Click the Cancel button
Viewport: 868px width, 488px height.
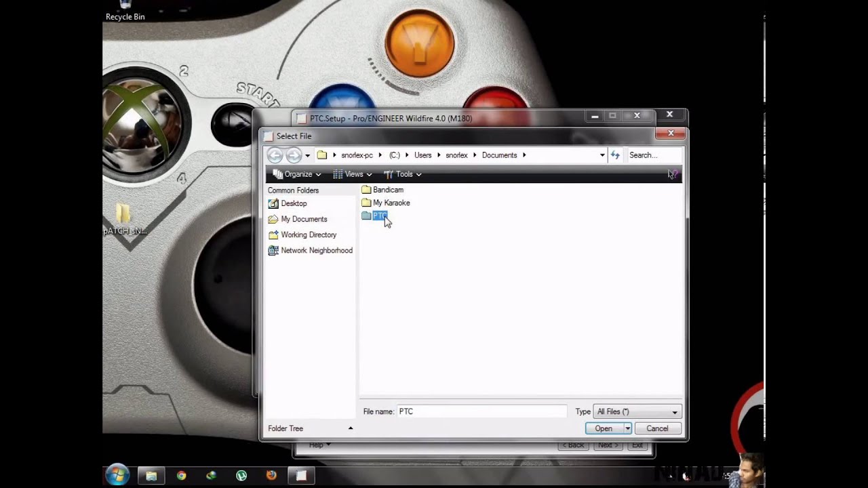click(x=657, y=428)
